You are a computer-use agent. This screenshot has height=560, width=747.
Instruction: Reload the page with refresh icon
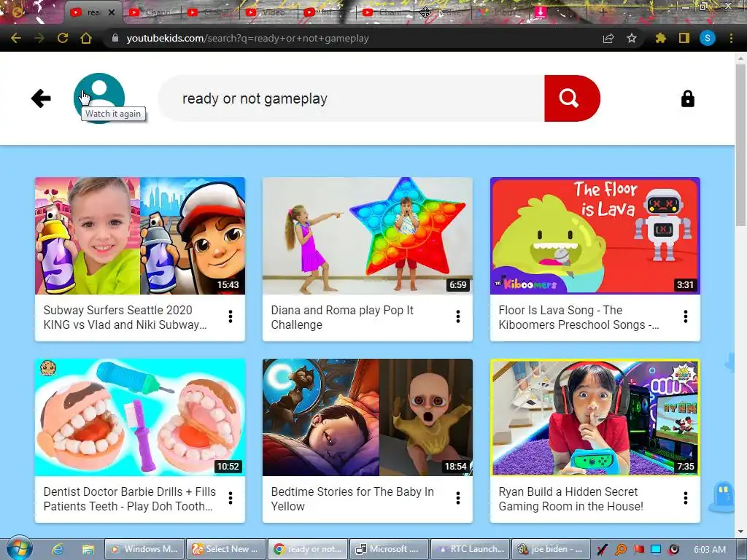(x=63, y=38)
